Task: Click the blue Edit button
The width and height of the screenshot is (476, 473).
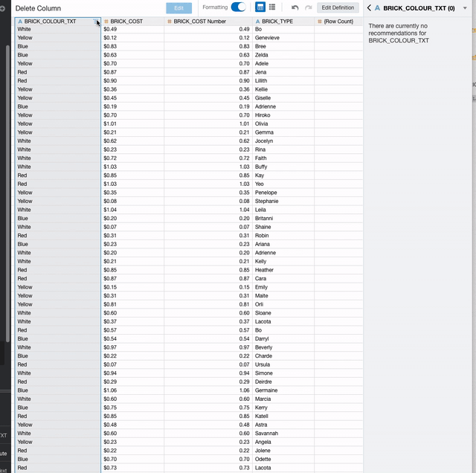Action: (x=178, y=8)
